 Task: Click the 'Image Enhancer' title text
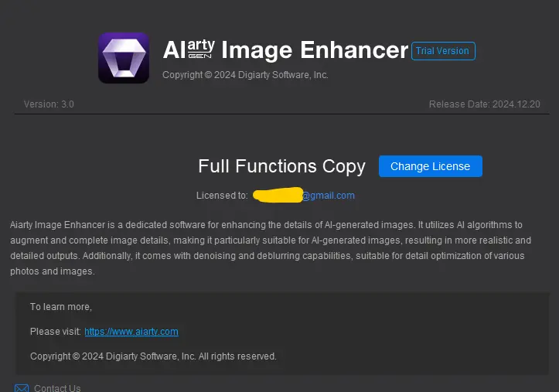315,50
